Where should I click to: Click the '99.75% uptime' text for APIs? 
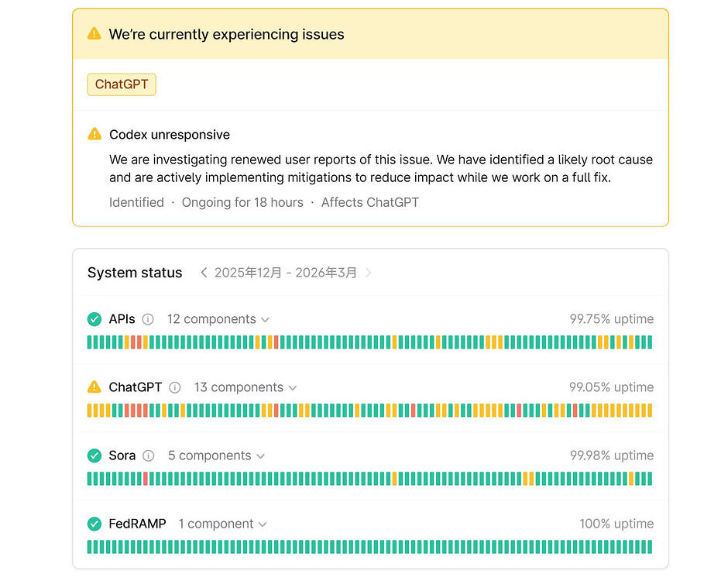[x=612, y=319]
